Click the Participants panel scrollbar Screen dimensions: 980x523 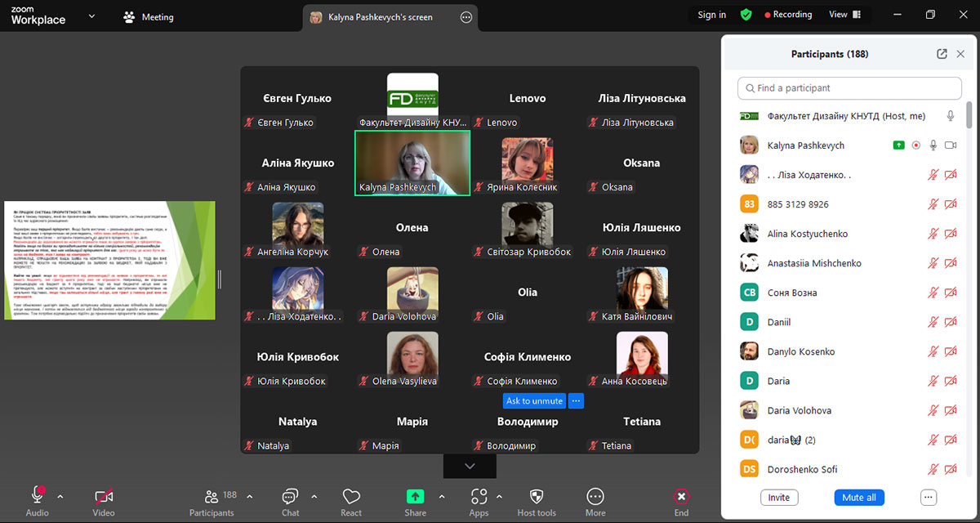point(969,114)
